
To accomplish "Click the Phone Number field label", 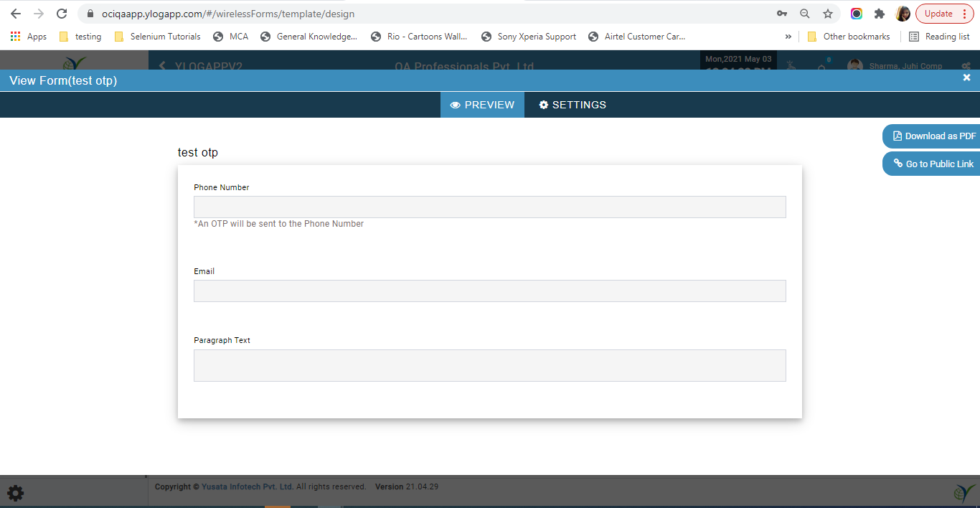I will tap(222, 187).
